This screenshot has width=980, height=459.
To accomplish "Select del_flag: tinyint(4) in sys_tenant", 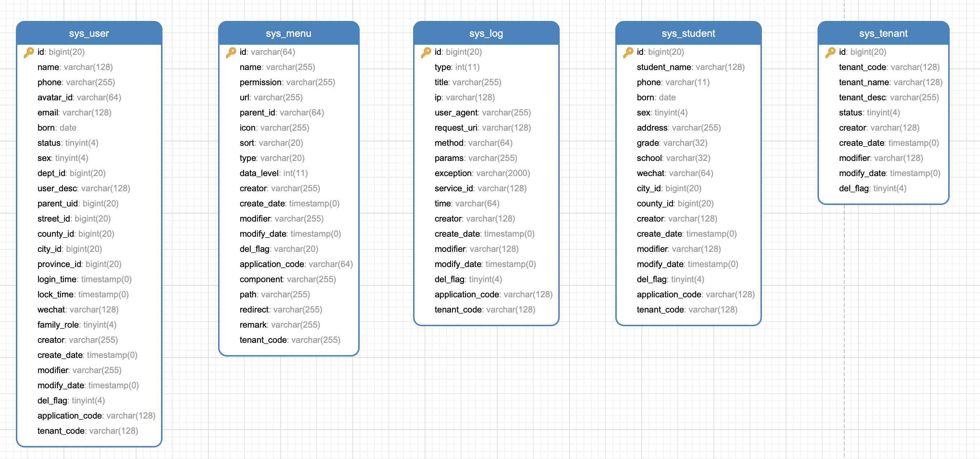I will click(873, 188).
